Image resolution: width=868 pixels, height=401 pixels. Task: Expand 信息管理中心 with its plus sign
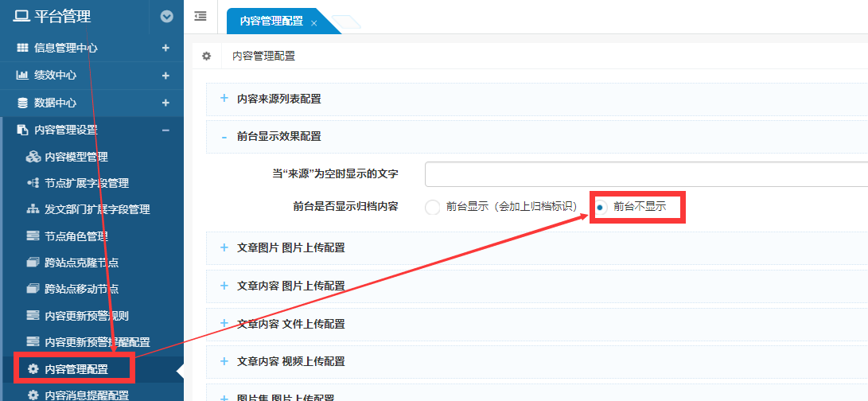tap(165, 49)
